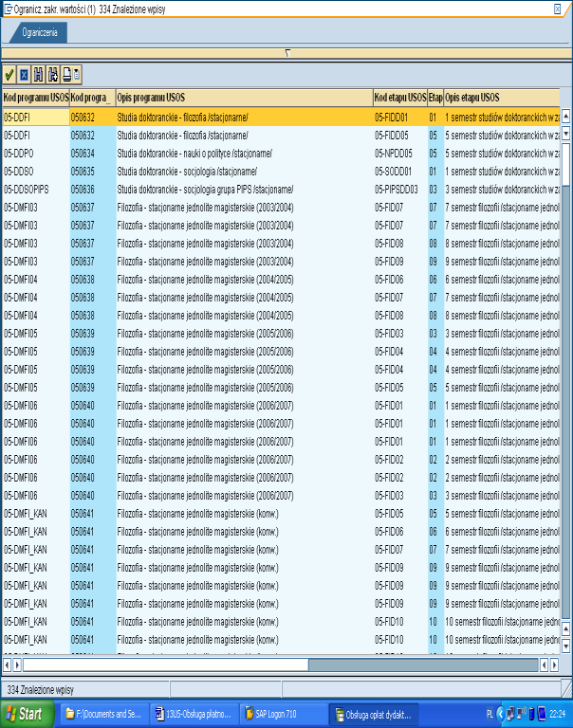Expand hidden tray icons chevron
Viewport: 573px width, 728px height.
click(x=501, y=714)
